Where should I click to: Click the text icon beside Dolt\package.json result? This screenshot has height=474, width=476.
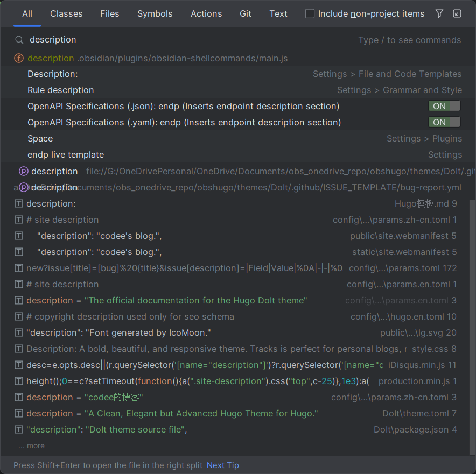coord(19,429)
